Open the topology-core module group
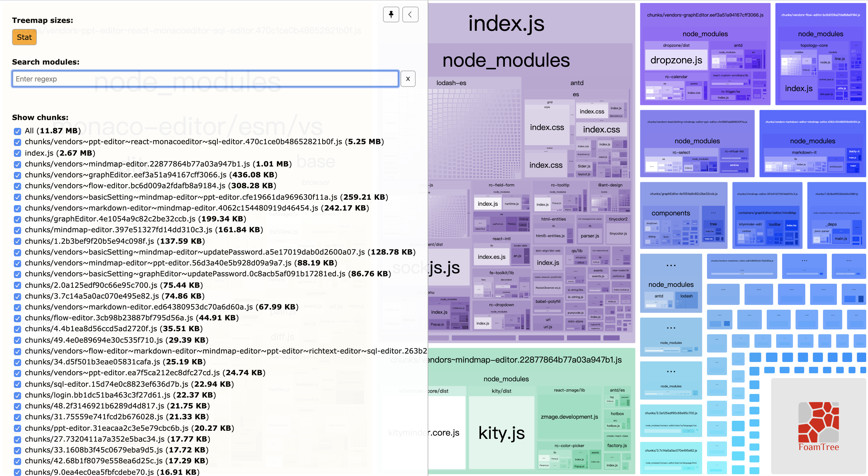Screen dimensions: 868x476 tap(814, 46)
